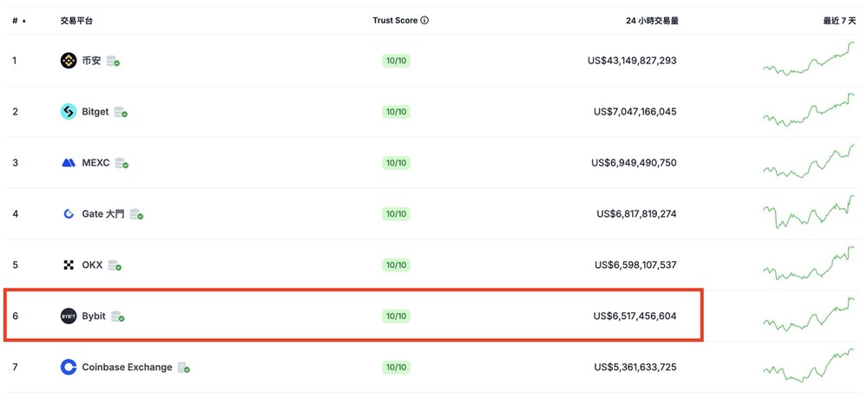Click the 最近 7 天 column header
The image size is (868, 398).
[x=839, y=21]
